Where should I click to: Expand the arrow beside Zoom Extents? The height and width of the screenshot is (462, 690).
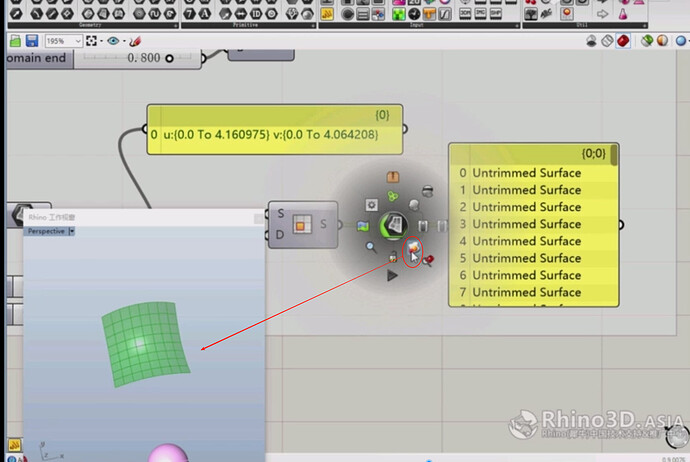click(x=102, y=41)
